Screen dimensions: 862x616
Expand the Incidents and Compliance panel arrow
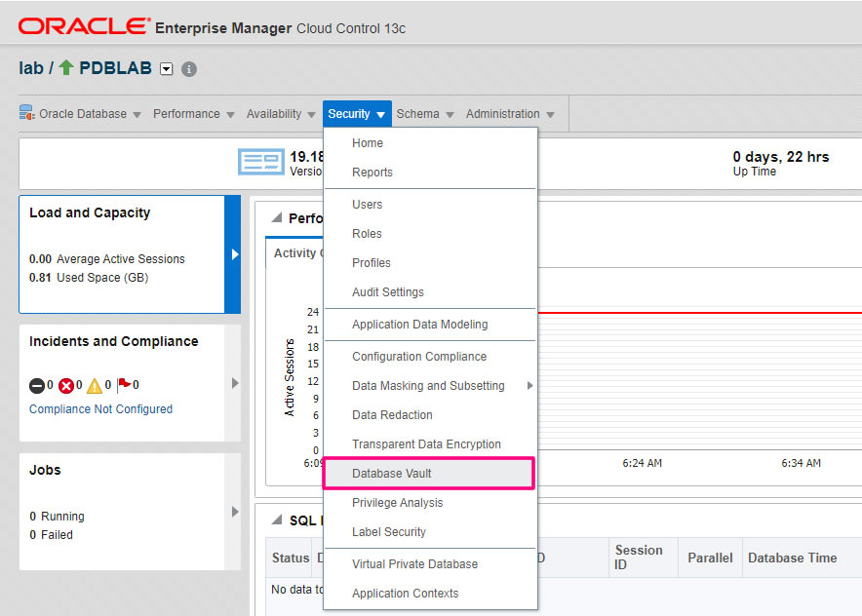(x=235, y=383)
